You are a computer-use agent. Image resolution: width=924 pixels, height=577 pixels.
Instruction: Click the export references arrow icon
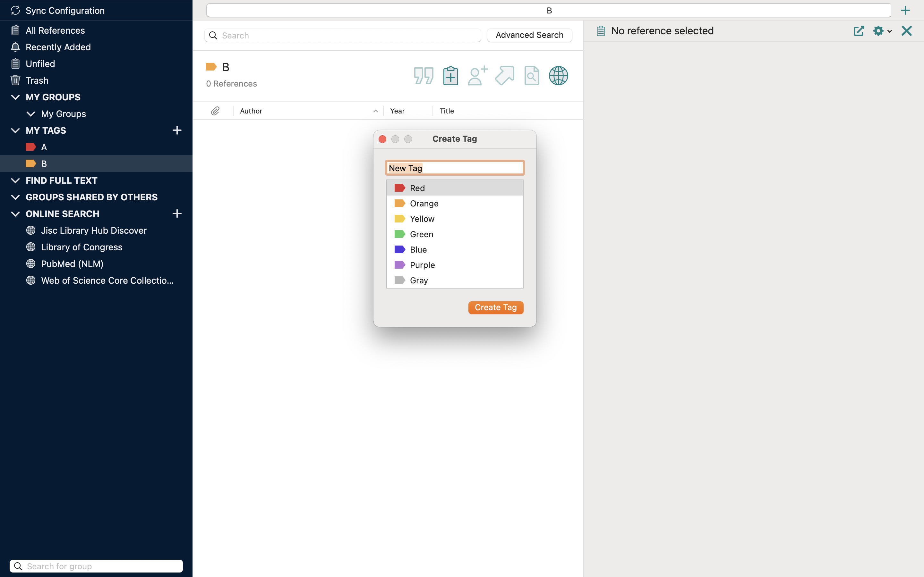[x=504, y=76]
